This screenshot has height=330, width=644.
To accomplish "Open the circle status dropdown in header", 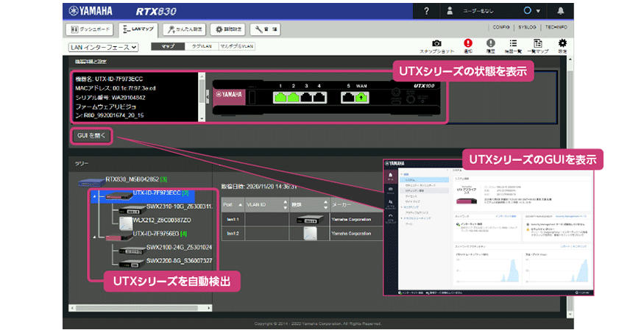I will point(532,11).
